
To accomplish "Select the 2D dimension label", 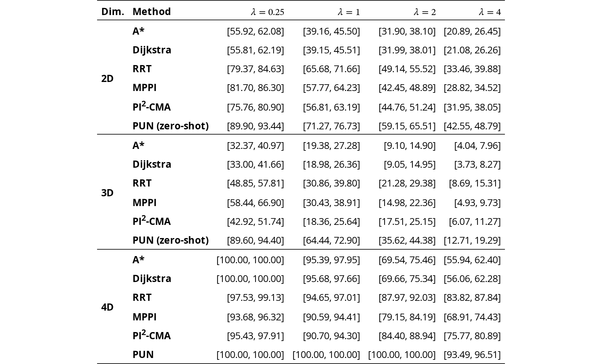I will [107, 79].
